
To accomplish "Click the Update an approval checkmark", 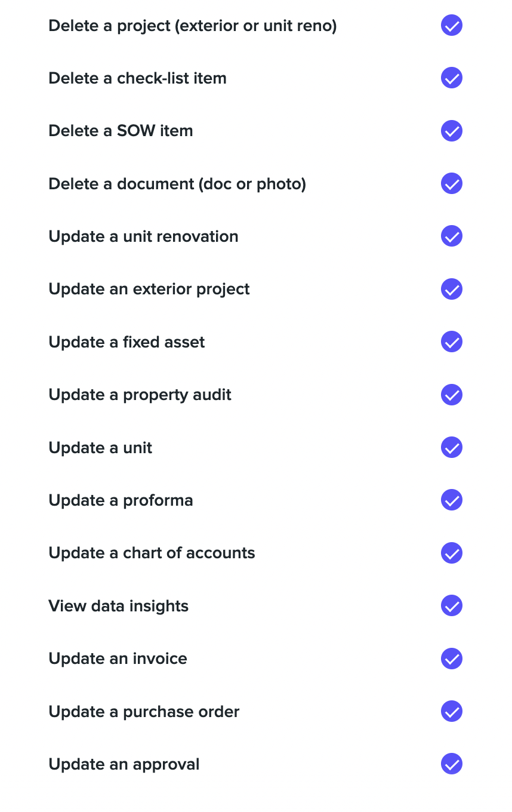I will [452, 764].
